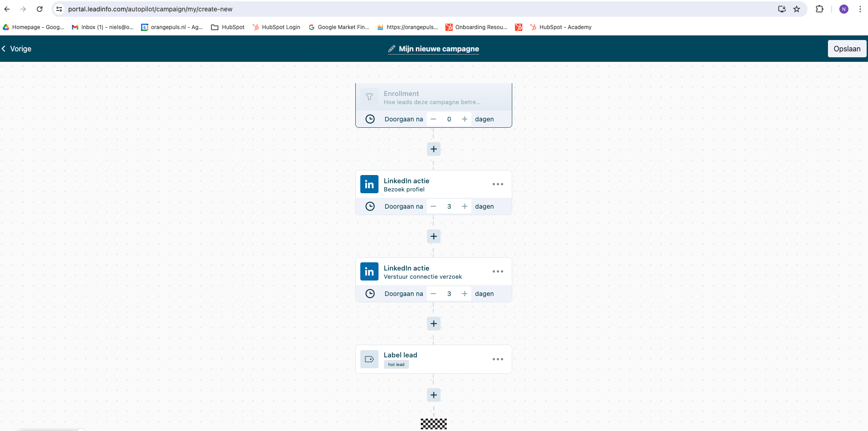Click the browser forward arrow
The width and height of the screenshot is (868, 431).
tap(23, 9)
